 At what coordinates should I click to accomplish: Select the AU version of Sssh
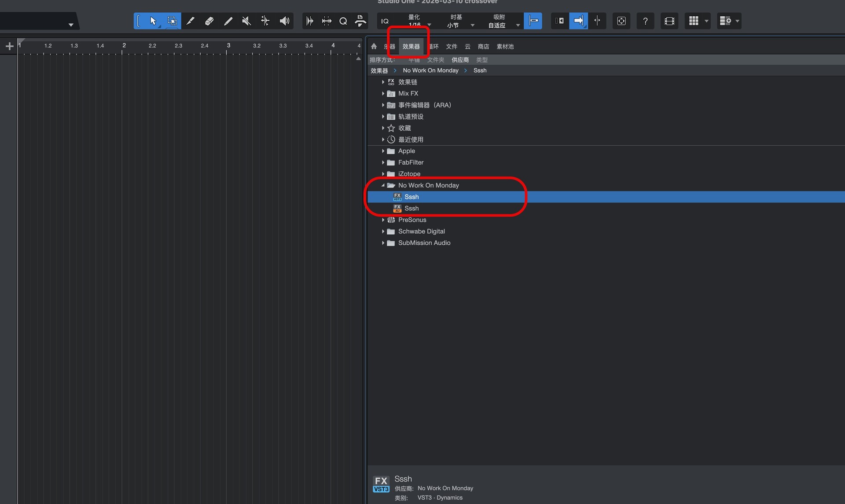[411, 208]
